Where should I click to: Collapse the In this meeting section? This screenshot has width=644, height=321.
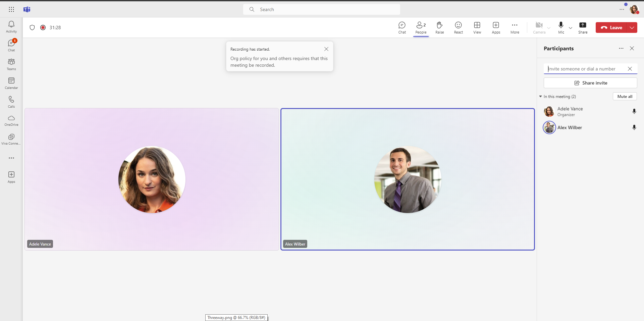tap(541, 97)
